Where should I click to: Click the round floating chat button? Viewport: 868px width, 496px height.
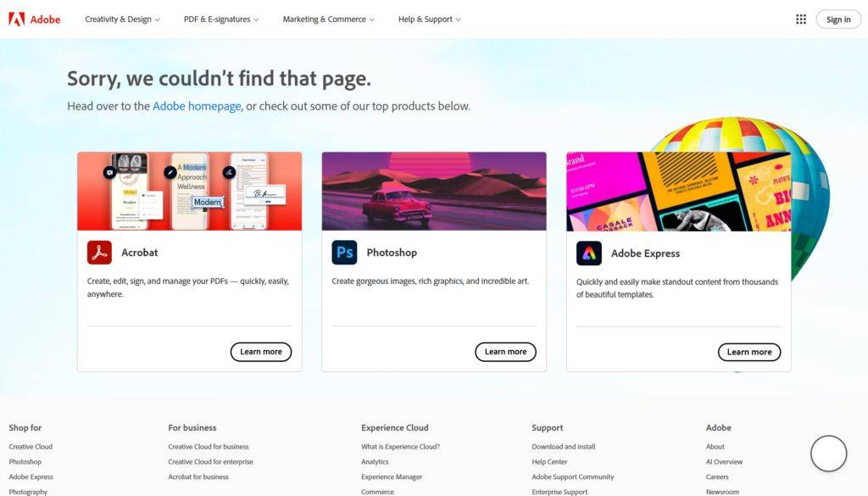tap(829, 454)
